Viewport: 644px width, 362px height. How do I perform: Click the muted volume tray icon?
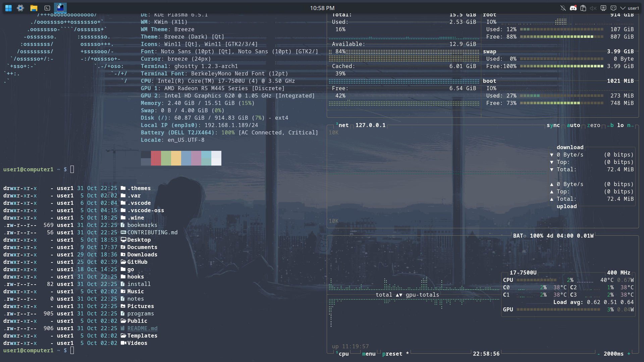pyautogui.click(x=593, y=8)
